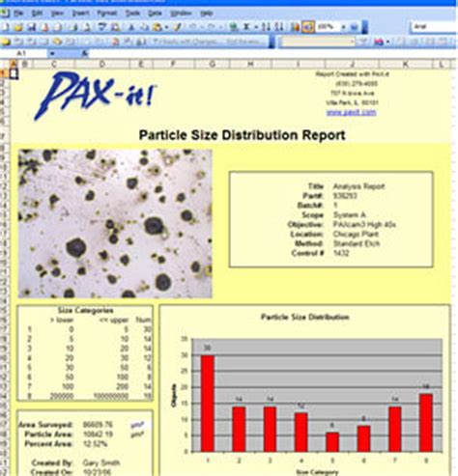The height and width of the screenshot is (476, 458).
Task: Open the Edit menu
Action: click(37, 14)
